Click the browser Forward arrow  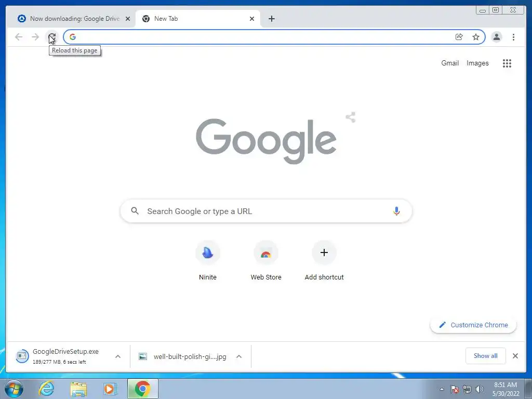(35, 37)
